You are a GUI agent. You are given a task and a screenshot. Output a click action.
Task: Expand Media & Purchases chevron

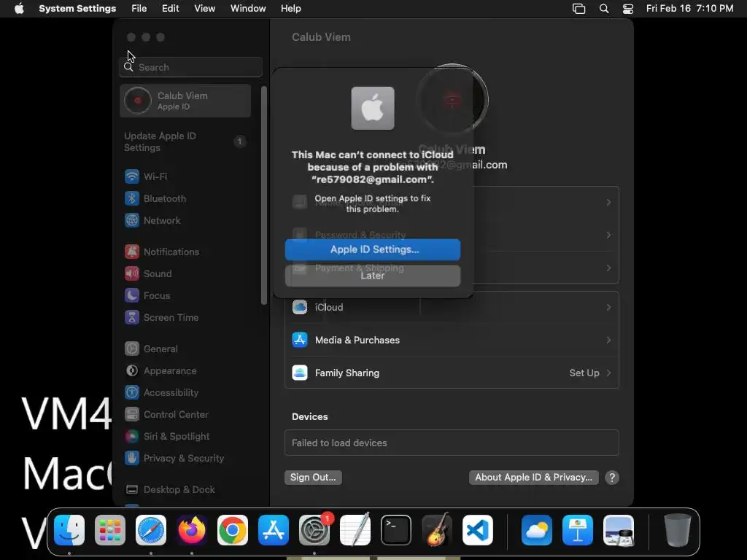(609, 341)
